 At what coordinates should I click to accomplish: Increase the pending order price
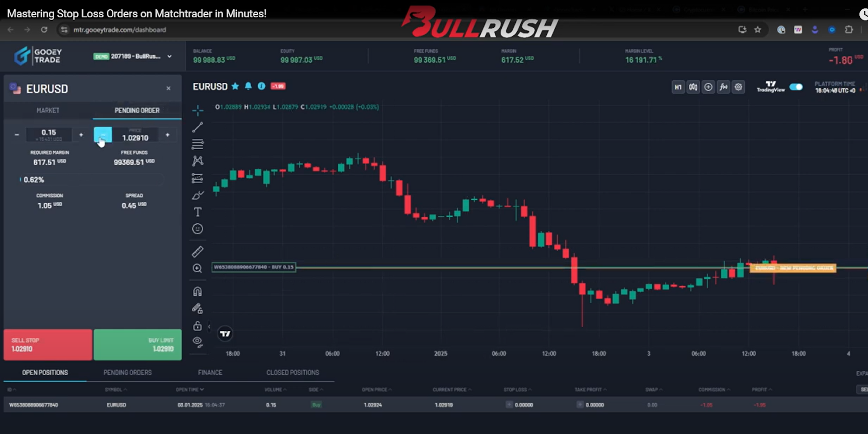[x=168, y=135]
